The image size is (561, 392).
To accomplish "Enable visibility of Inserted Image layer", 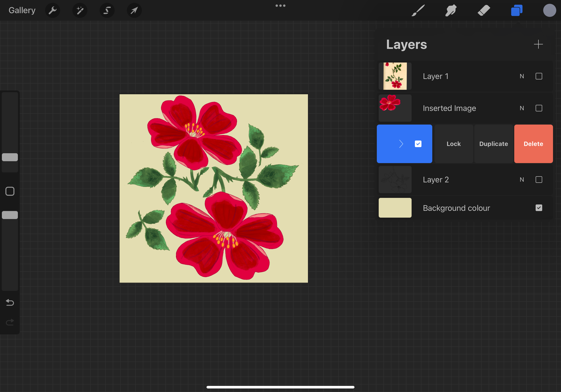I will point(538,108).
